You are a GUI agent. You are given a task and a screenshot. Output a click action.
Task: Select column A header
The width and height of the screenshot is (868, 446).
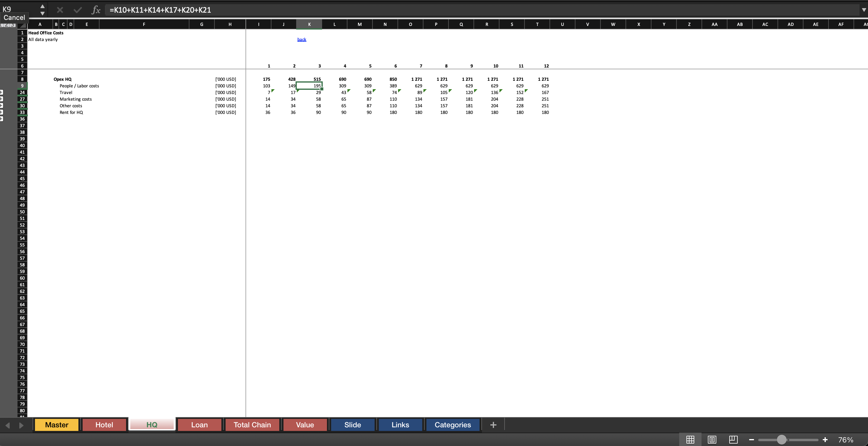[40, 24]
